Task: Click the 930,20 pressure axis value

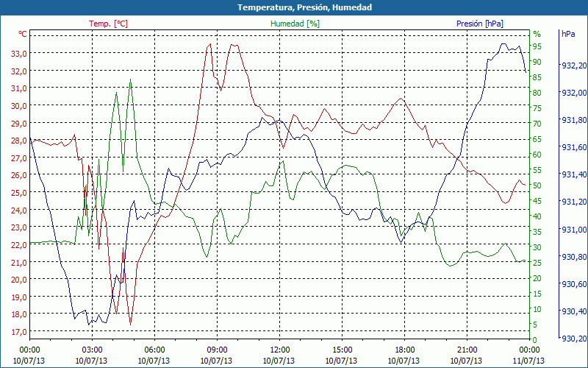Action: click(574, 339)
